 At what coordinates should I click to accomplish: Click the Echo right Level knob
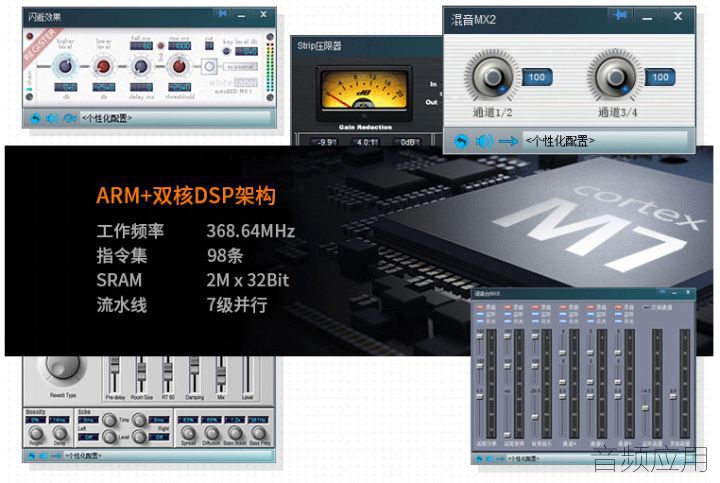[x=140, y=437]
